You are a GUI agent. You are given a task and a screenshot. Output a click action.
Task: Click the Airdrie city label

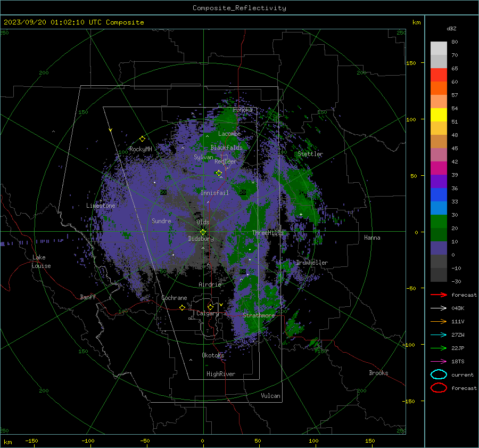point(210,284)
